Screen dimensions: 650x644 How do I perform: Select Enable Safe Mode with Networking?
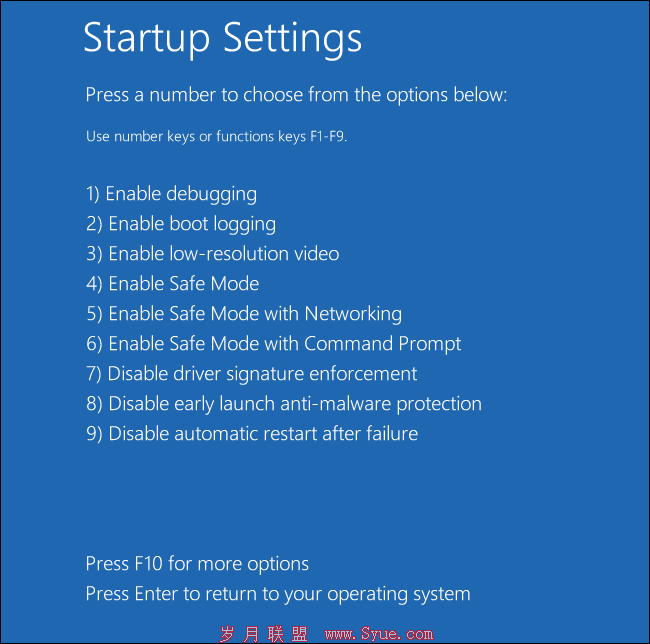[244, 314]
